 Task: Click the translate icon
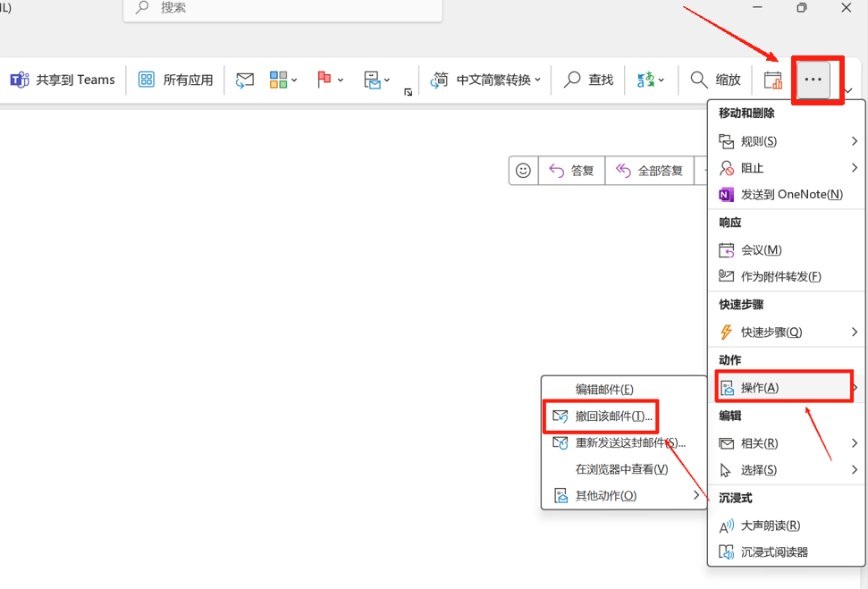[645, 80]
